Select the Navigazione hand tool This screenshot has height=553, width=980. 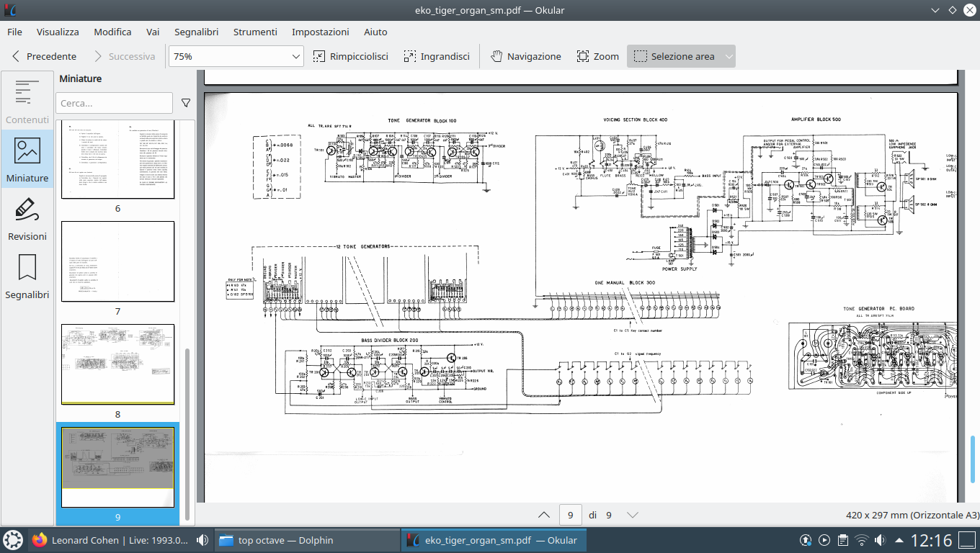point(496,56)
